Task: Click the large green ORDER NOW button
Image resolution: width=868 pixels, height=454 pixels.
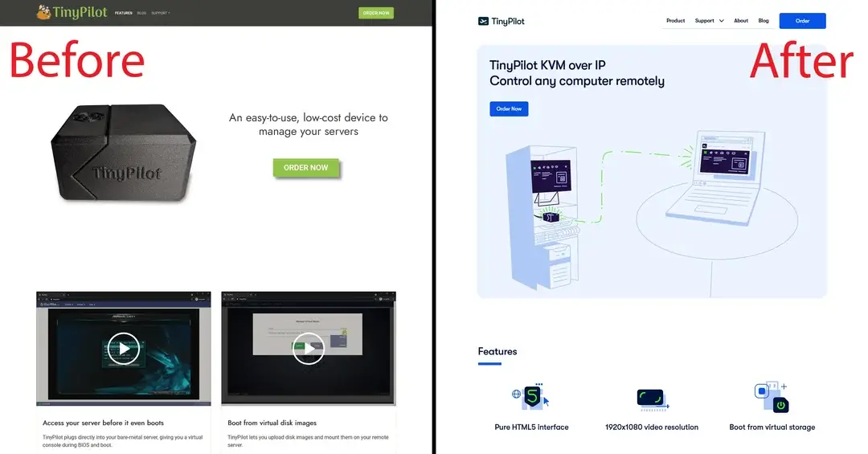Action: coord(305,167)
